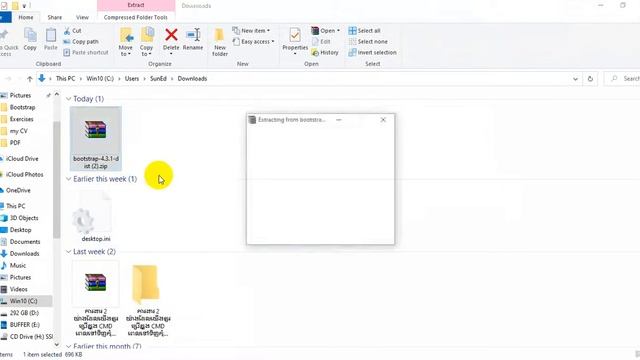Go up one folder level
The height and width of the screenshot is (360, 640).
29,79
